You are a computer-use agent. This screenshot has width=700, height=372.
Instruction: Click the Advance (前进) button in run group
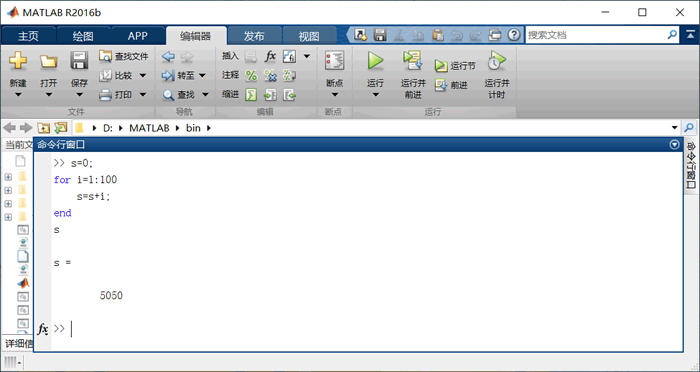451,85
